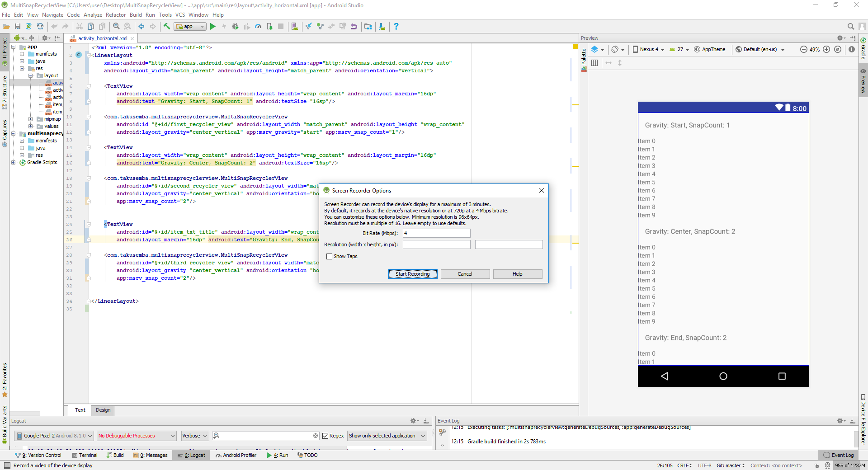
Task: Open the Google Pixel 2 device dropdown
Action: click(x=54, y=436)
